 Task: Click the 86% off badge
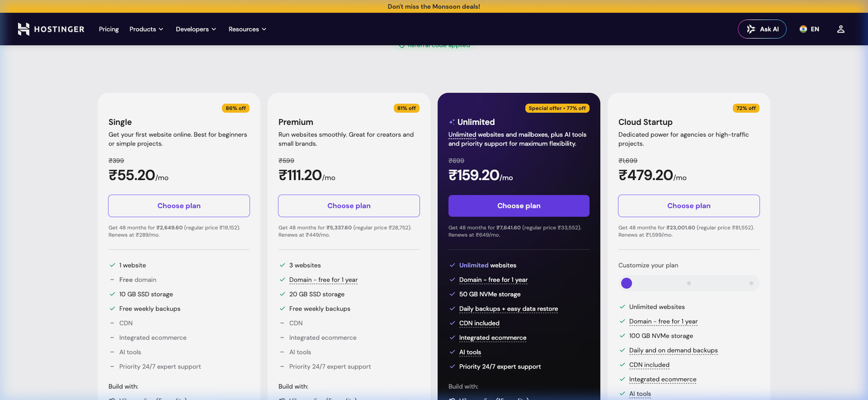235,108
